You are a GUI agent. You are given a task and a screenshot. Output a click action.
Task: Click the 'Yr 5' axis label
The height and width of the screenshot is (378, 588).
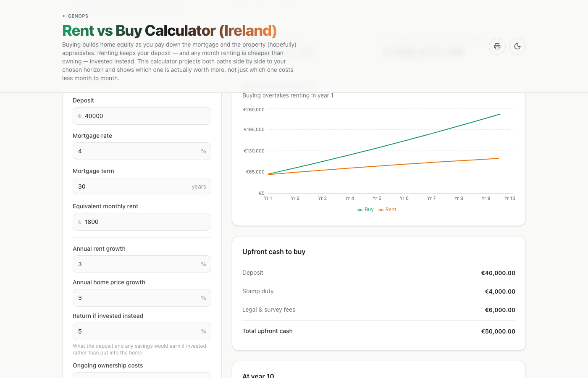[x=377, y=198]
